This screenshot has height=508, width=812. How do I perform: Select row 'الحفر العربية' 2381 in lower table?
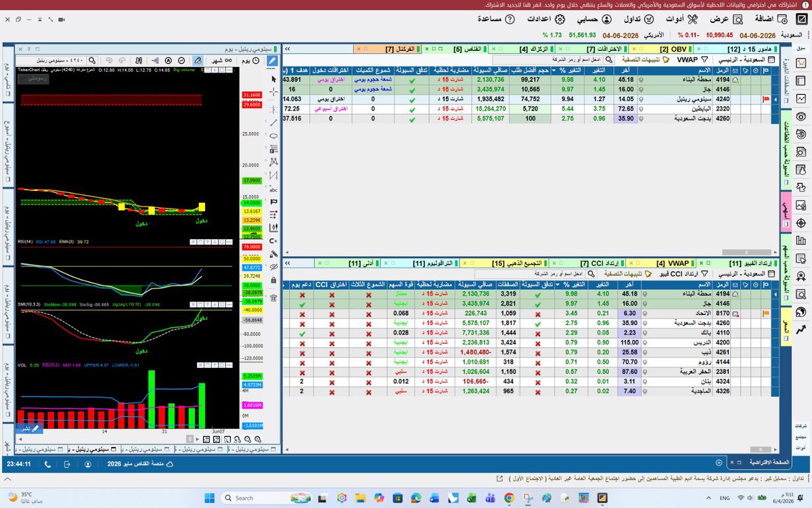point(531,371)
